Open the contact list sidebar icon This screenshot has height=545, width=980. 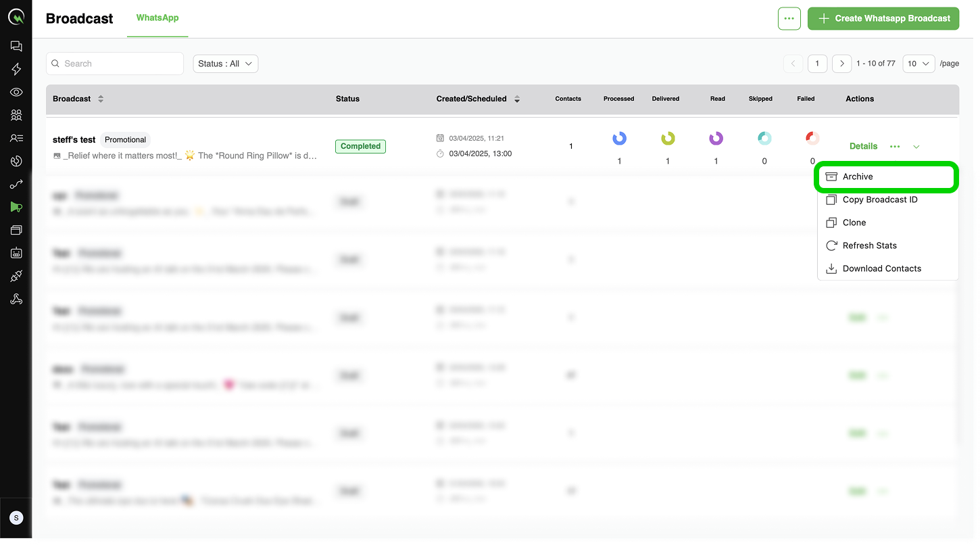click(x=16, y=138)
